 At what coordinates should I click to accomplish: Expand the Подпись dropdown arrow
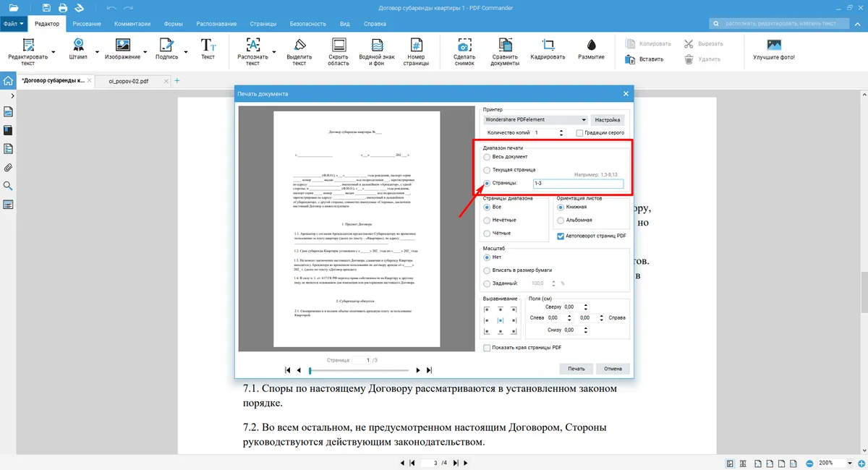pos(185,52)
